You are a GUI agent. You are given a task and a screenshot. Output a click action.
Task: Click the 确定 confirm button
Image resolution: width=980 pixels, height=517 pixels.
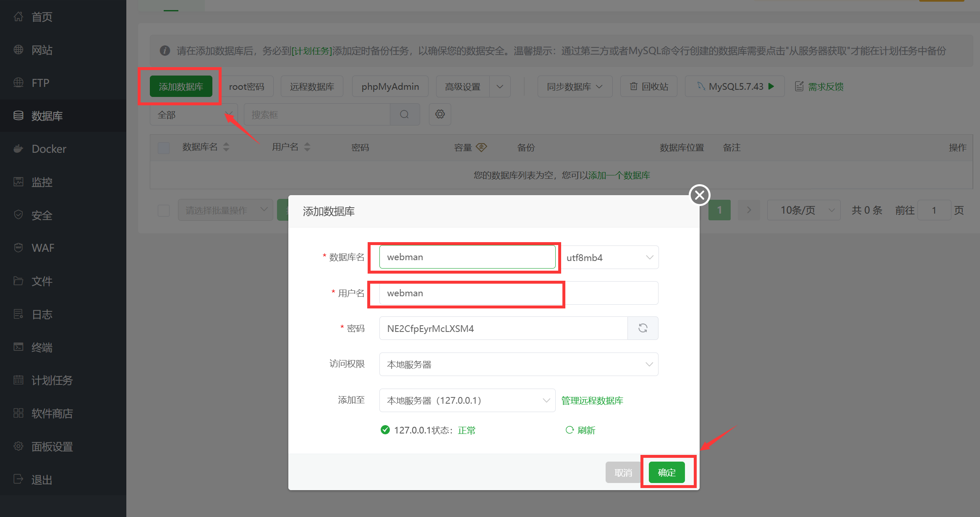(x=667, y=473)
